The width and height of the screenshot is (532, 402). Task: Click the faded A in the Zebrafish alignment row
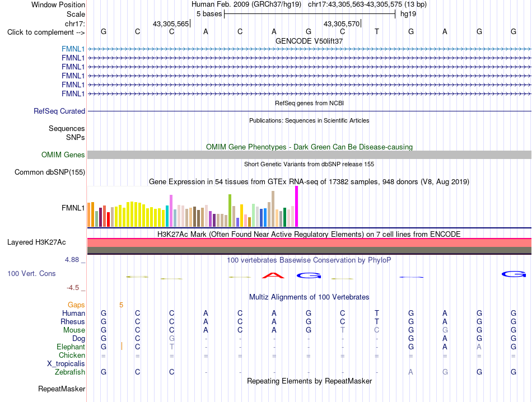click(x=410, y=372)
